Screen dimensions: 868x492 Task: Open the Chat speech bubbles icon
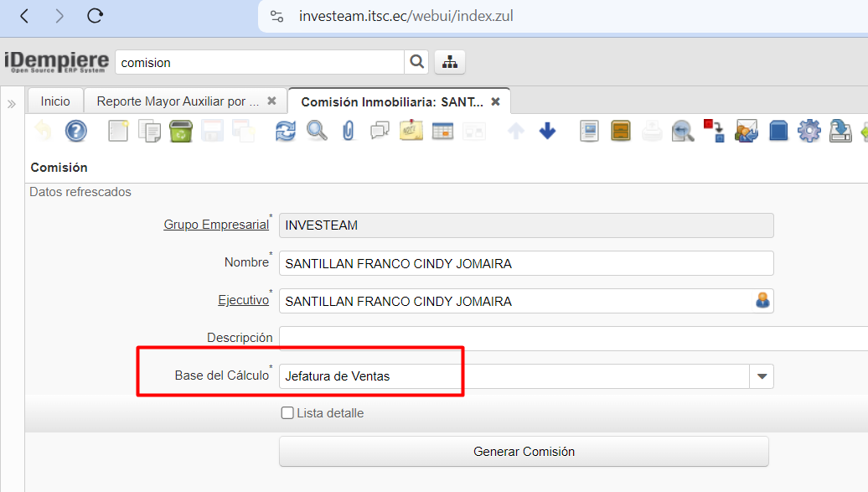[x=380, y=131]
